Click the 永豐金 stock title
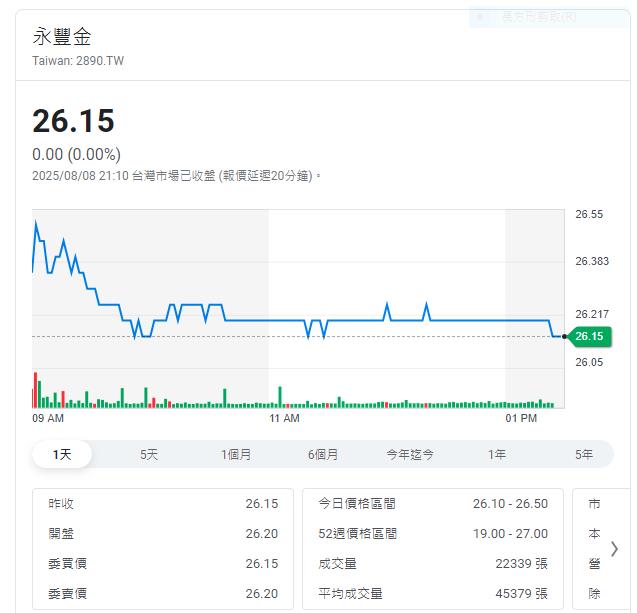 62,37
